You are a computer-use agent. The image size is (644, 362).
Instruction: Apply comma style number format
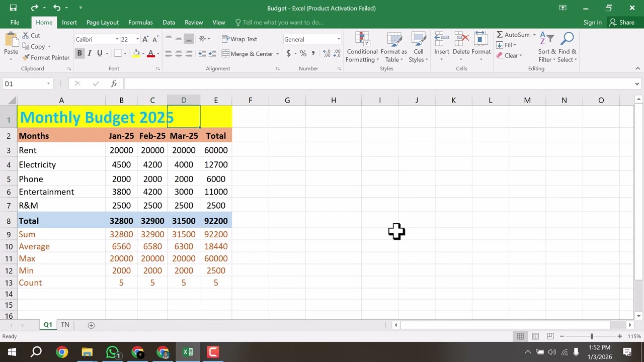(x=313, y=53)
